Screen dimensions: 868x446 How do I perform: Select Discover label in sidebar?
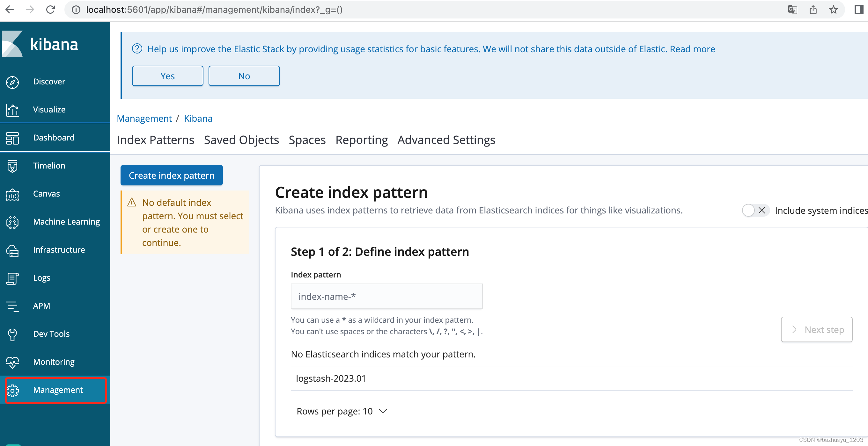tap(49, 82)
